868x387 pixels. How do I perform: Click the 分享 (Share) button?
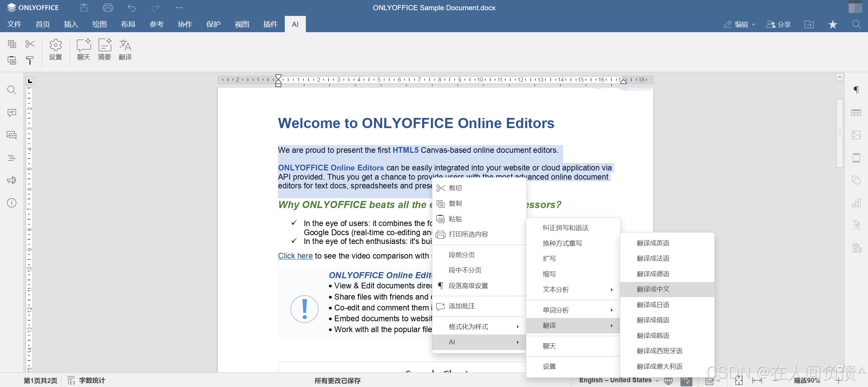779,24
